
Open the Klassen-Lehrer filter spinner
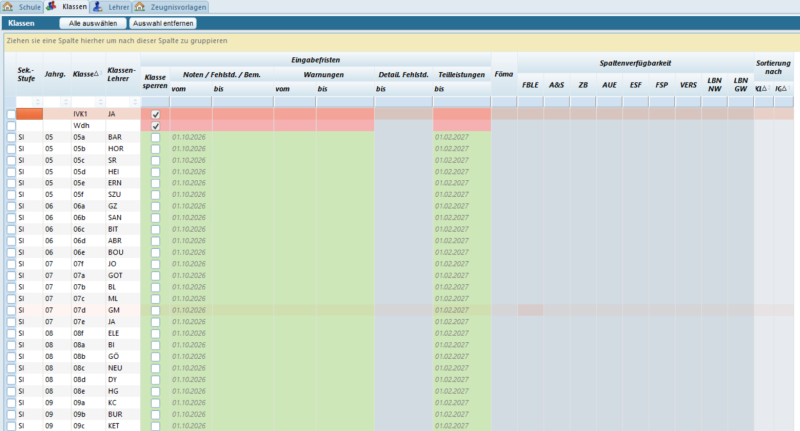tap(135, 102)
